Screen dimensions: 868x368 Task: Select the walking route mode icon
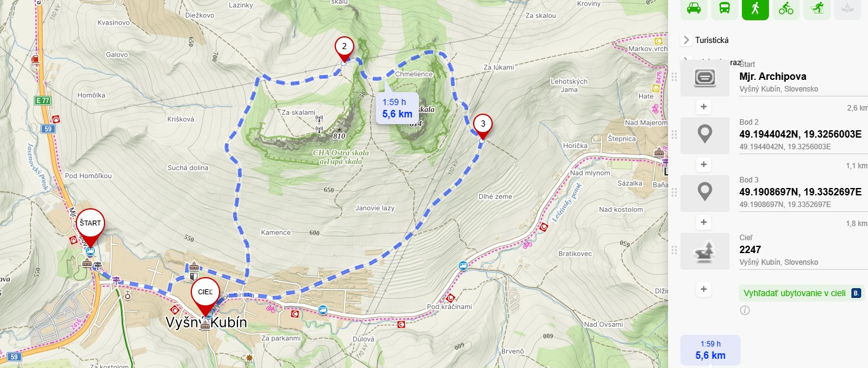[x=755, y=8]
